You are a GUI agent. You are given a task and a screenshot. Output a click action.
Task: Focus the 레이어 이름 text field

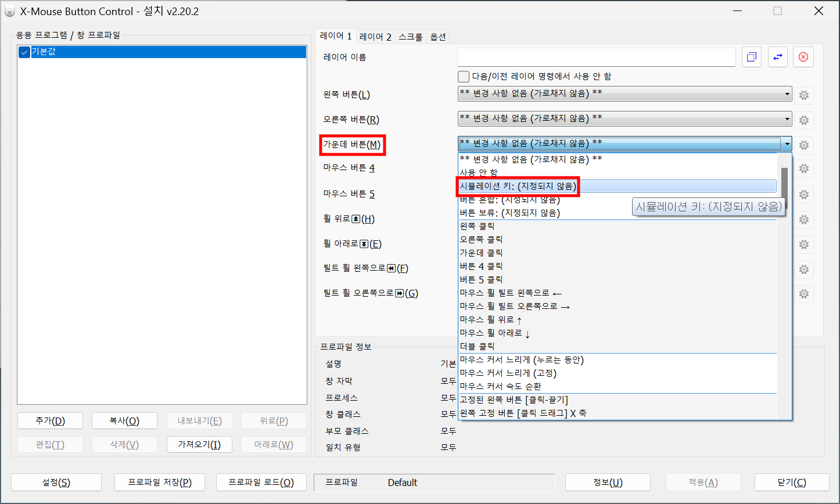click(597, 57)
